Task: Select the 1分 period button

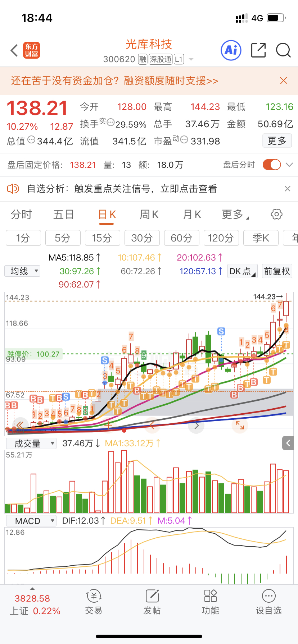Action: click(23, 238)
